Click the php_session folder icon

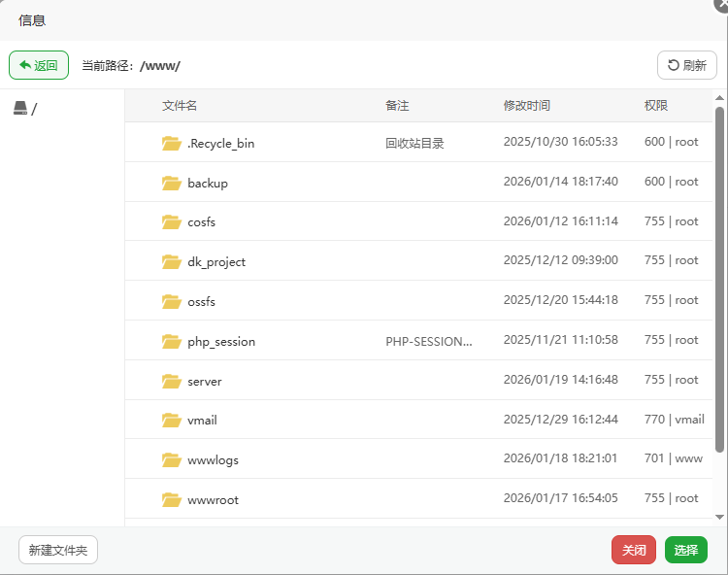point(171,341)
